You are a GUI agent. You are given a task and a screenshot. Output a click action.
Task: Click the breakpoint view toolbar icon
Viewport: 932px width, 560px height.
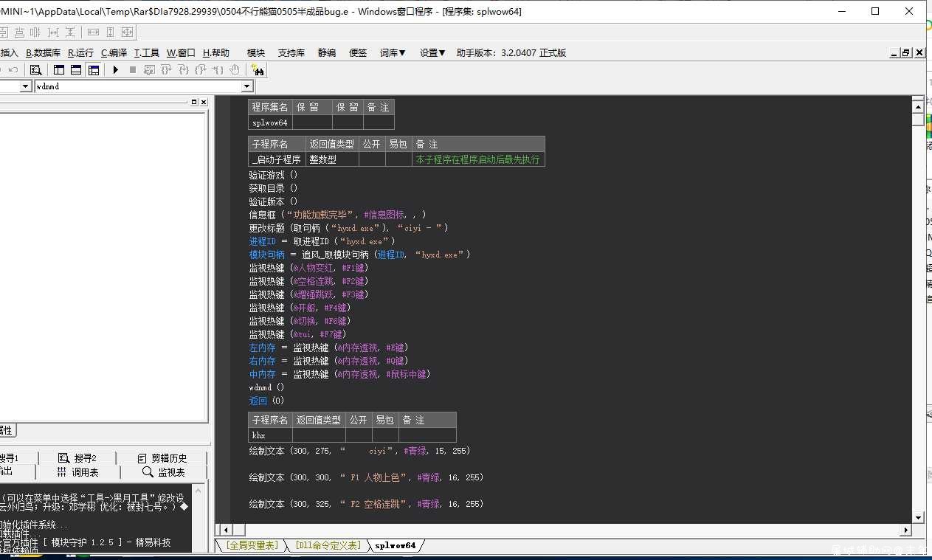coord(150,70)
